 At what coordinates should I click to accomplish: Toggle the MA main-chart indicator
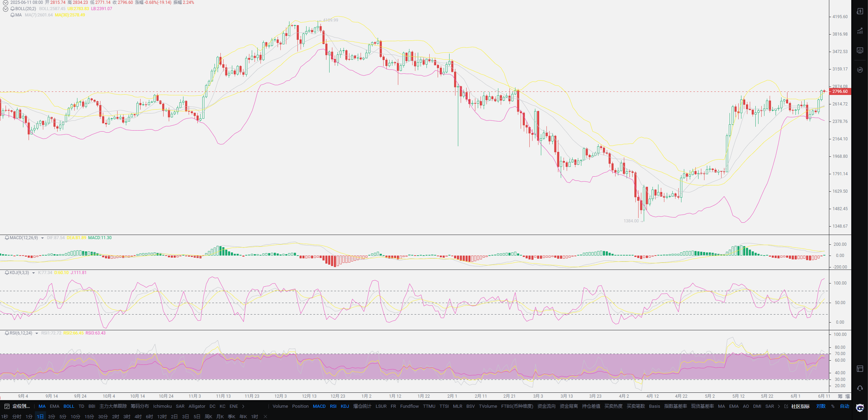[42, 406]
